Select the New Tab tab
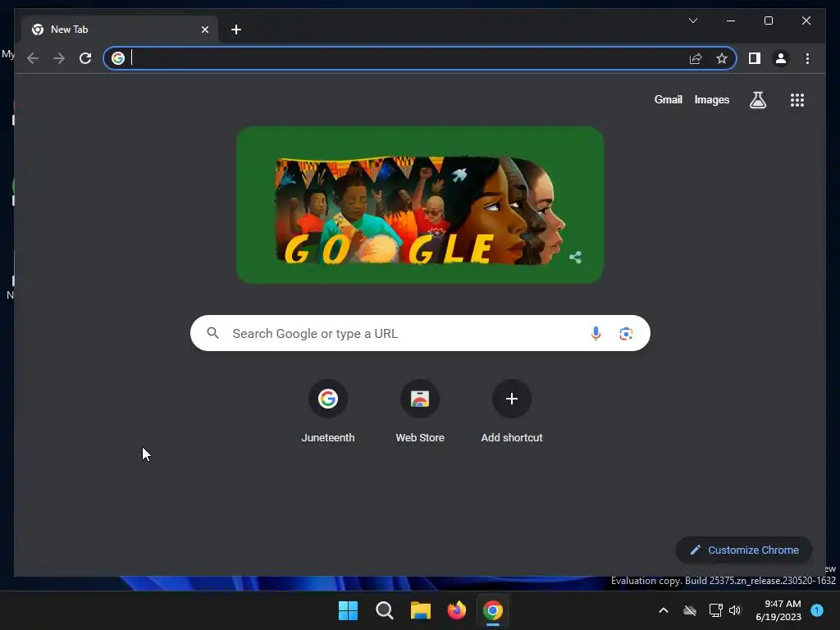 click(119, 30)
